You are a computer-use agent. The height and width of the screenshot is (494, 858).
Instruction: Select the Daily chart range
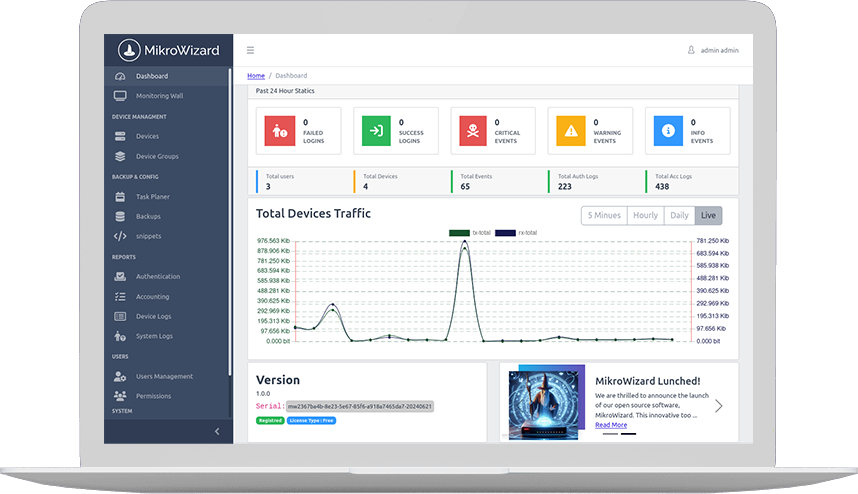tap(679, 215)
